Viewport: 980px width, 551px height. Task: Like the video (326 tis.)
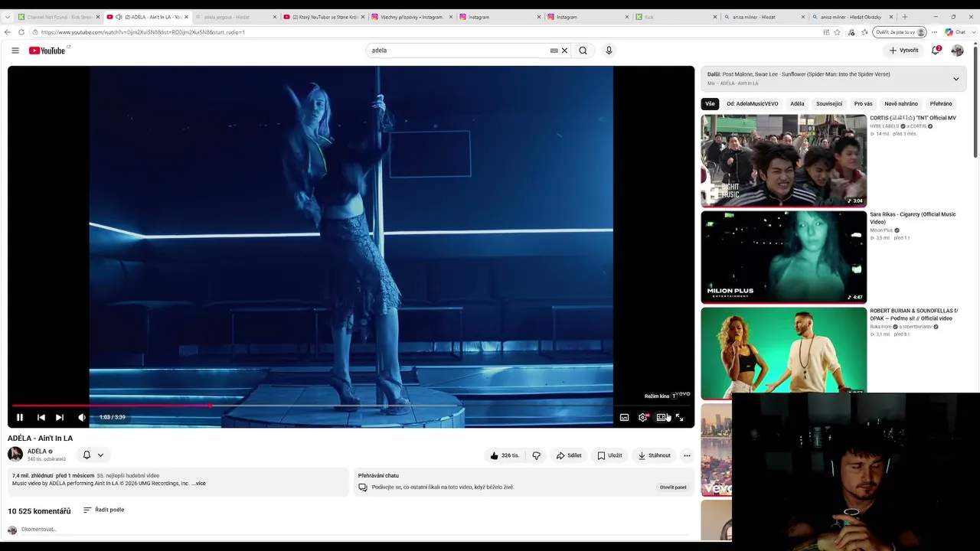point(505,455)
